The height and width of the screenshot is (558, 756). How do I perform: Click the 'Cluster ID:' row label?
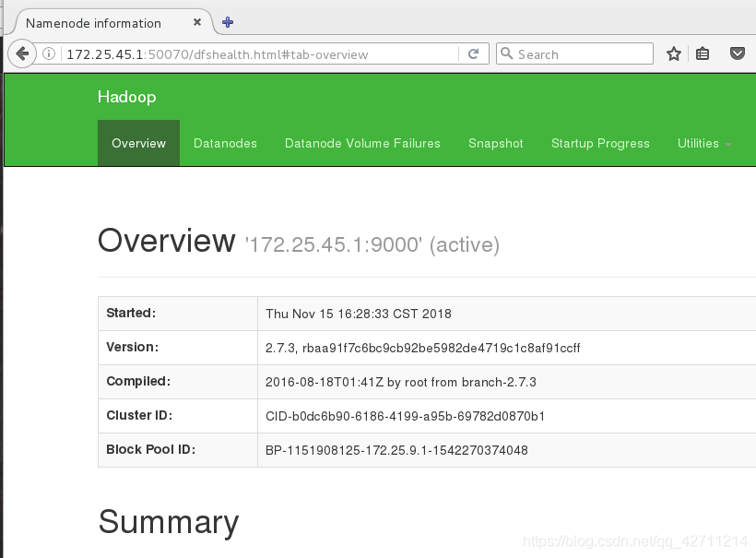tap(139, 415)
